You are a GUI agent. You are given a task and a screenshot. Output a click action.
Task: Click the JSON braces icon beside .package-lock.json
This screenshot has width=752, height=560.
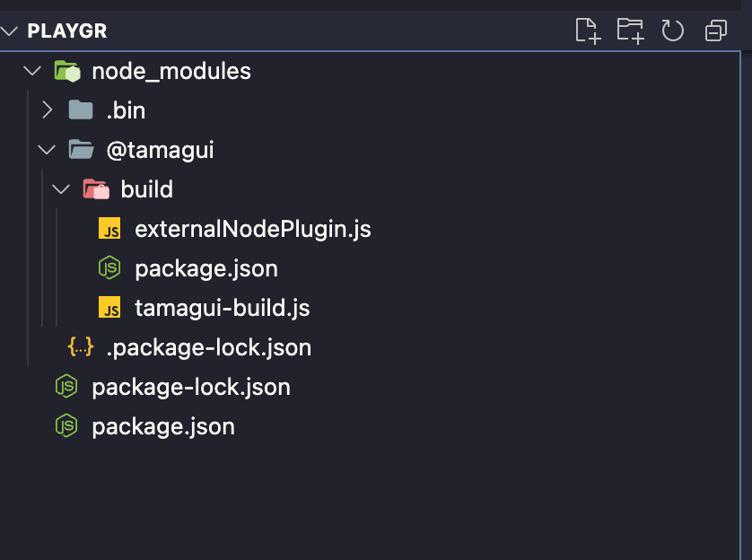(x=81, y=347)
